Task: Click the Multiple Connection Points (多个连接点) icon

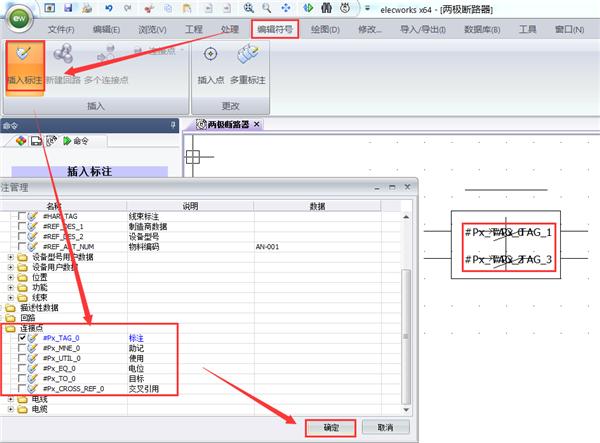Action: (106, 53)
